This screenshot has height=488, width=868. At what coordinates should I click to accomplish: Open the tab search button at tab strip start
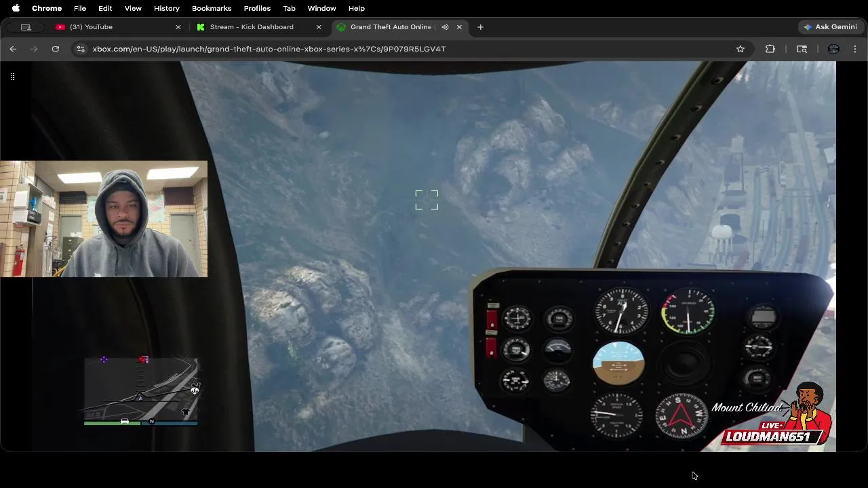coord(26,27)
